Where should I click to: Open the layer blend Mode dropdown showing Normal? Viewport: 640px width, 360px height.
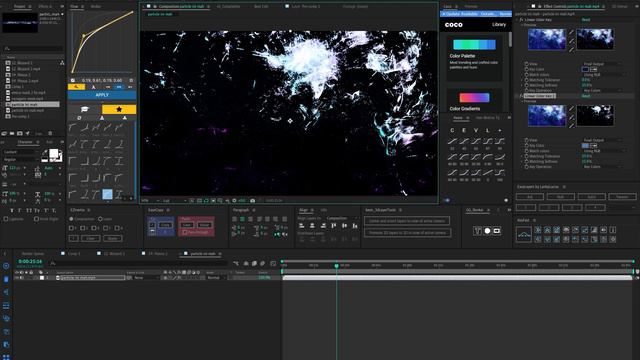pos(216,278)
